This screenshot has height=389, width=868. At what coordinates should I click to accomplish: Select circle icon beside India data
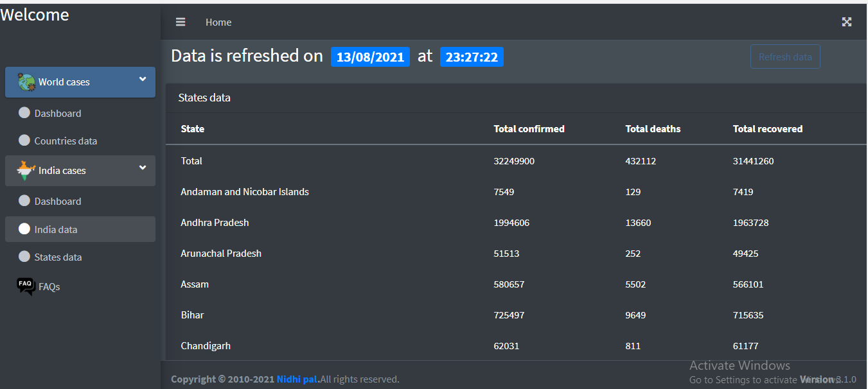(24, 229)
